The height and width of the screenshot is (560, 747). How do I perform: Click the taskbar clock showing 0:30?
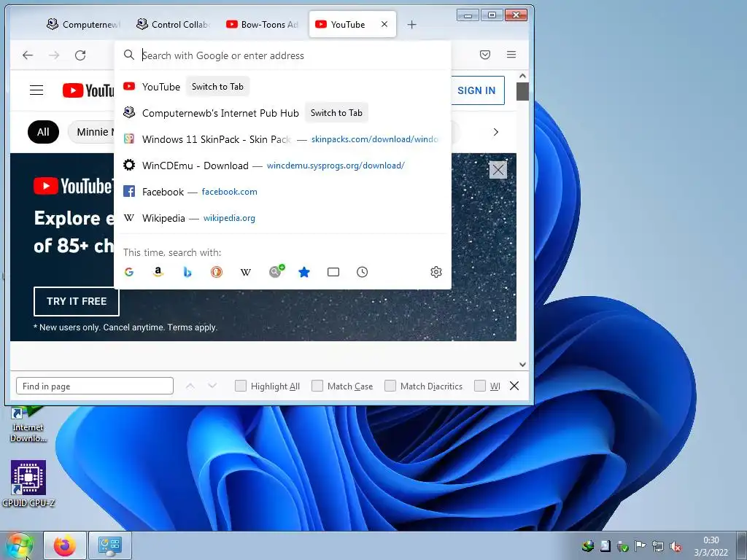click(711, 546)
